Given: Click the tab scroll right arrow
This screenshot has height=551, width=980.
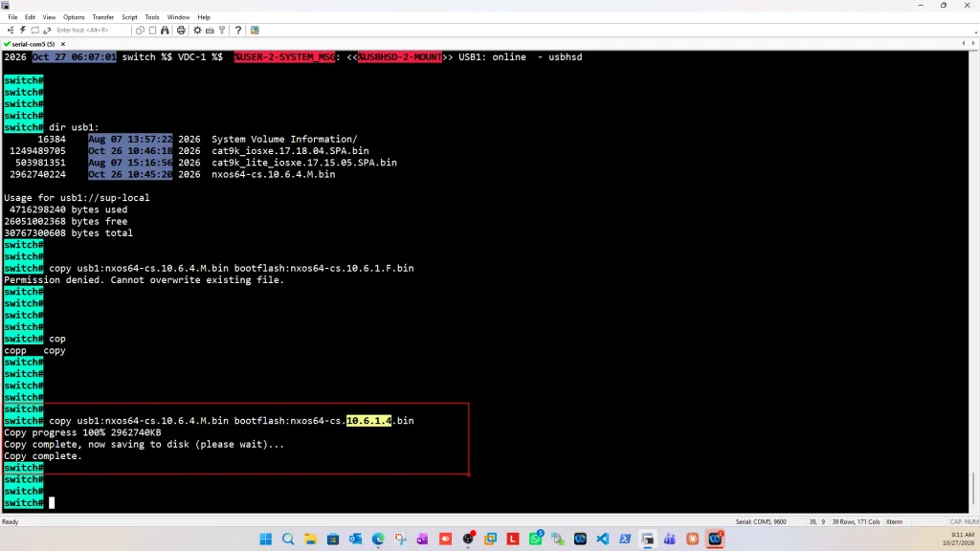Looking at the screenshot, I should pyautogui.click(x=973, y=44).
